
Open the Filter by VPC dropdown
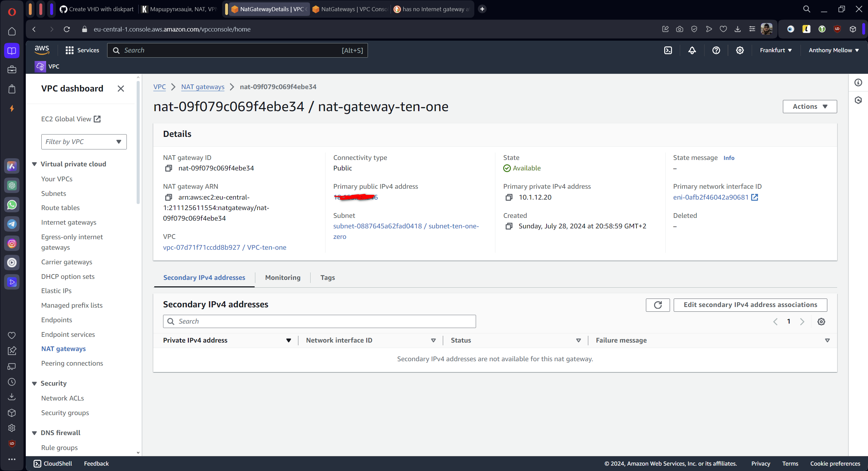click(x=84, y=142)
